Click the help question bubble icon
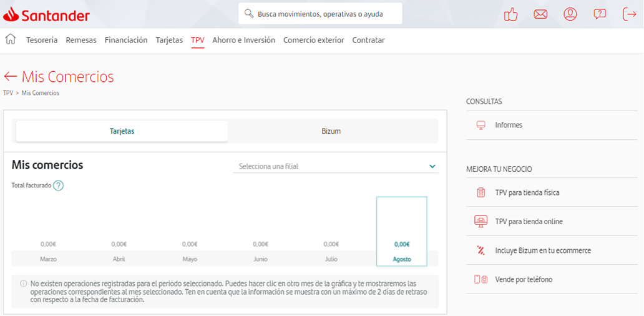644x316 pixels. pos(600,14)
